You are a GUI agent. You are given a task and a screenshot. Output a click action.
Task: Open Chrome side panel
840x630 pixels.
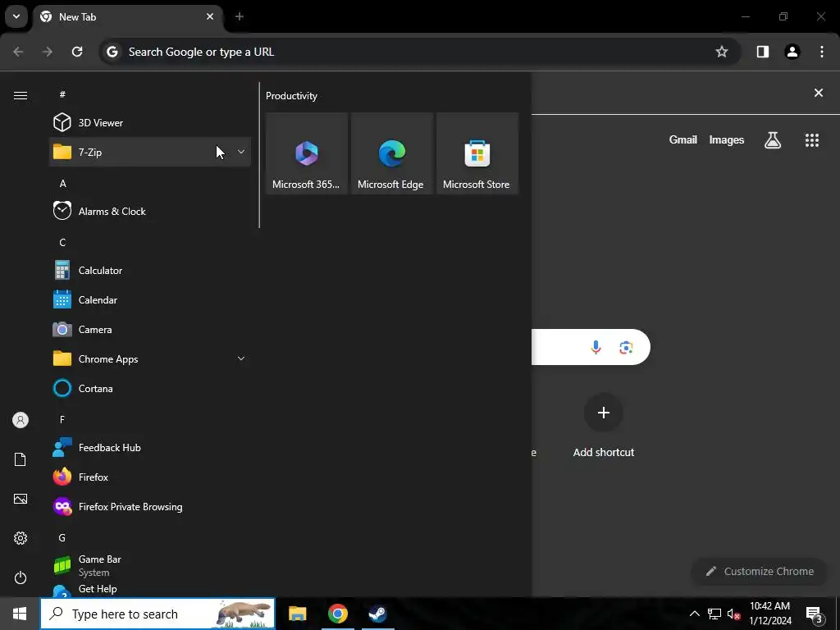click(x=763, y=52)
